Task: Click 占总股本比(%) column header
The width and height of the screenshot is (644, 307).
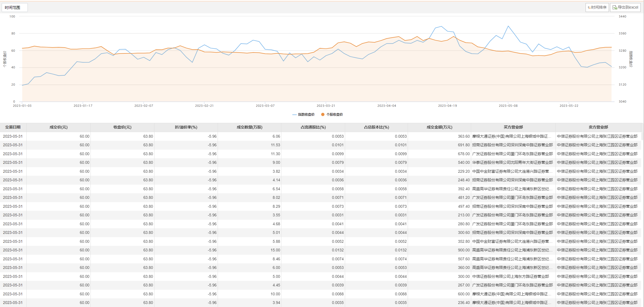Action: (x=376, y=127)
